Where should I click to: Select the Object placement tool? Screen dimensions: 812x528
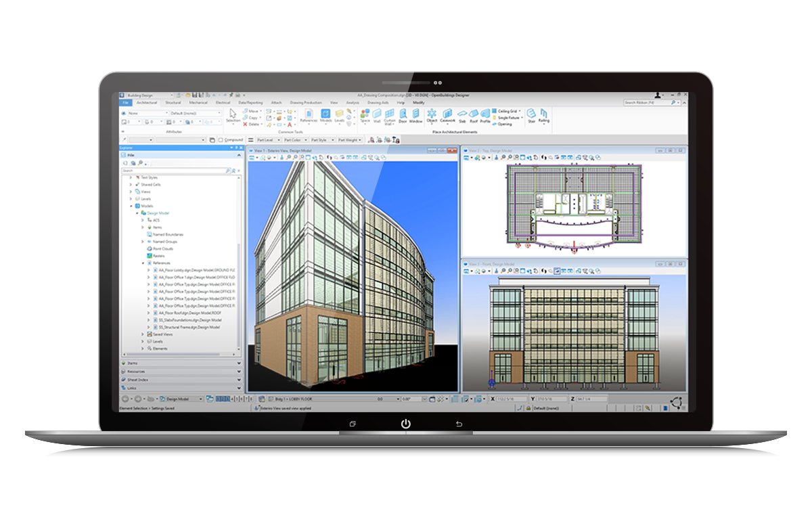click(x=432, y=115)
